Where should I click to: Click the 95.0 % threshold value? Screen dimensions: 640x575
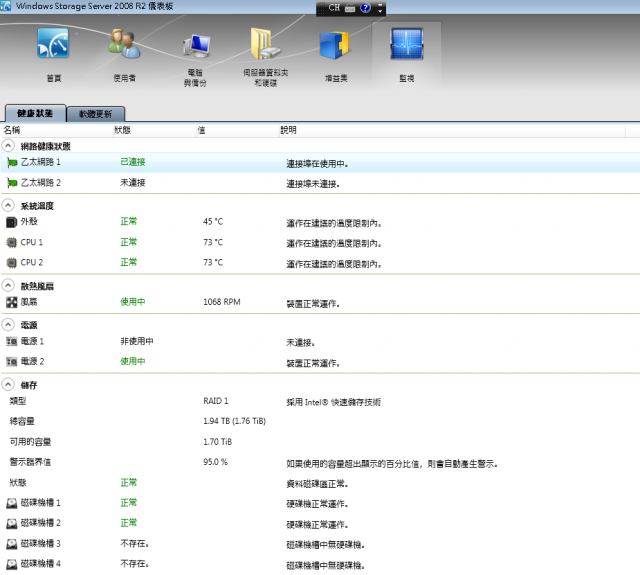tap(216, 462)
